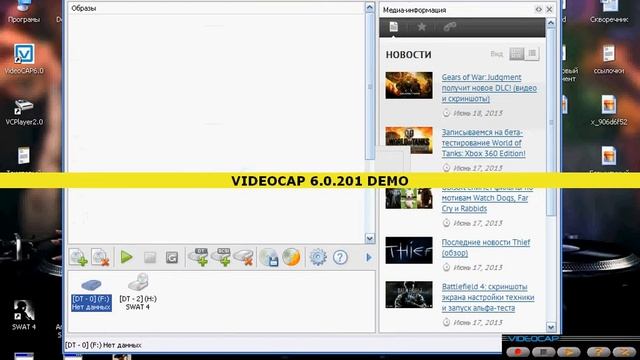Open Battlefield 4 скриншоты news link
This screenshot has height=360, width=640.
pos(488,297)
